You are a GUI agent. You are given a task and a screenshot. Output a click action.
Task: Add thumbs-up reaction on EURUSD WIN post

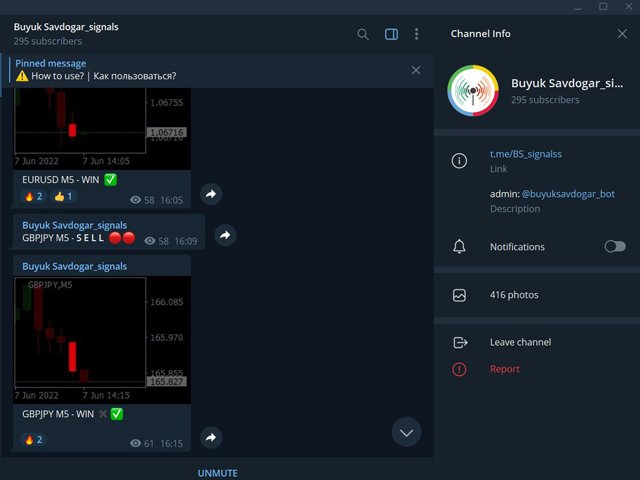(x=63, y=196)
